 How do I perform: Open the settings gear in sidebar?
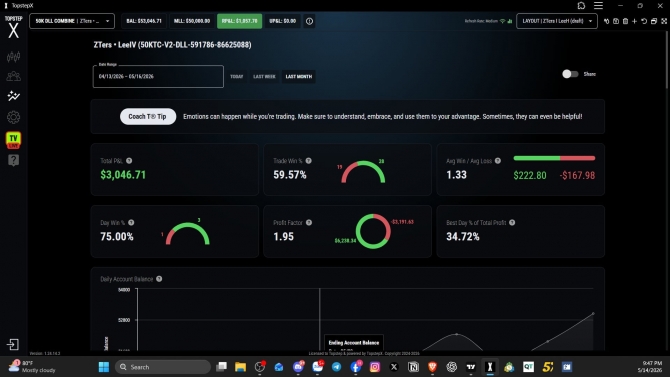point(13,117)
